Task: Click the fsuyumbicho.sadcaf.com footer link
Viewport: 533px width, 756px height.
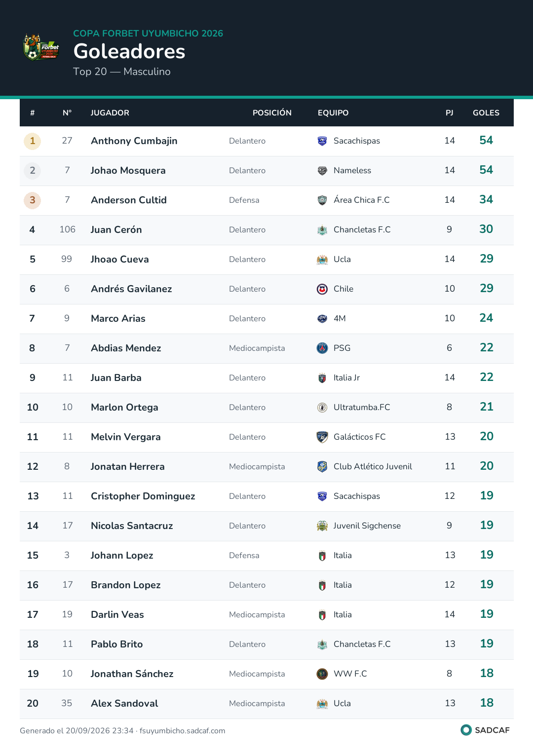Action: [x=183, y=731]
